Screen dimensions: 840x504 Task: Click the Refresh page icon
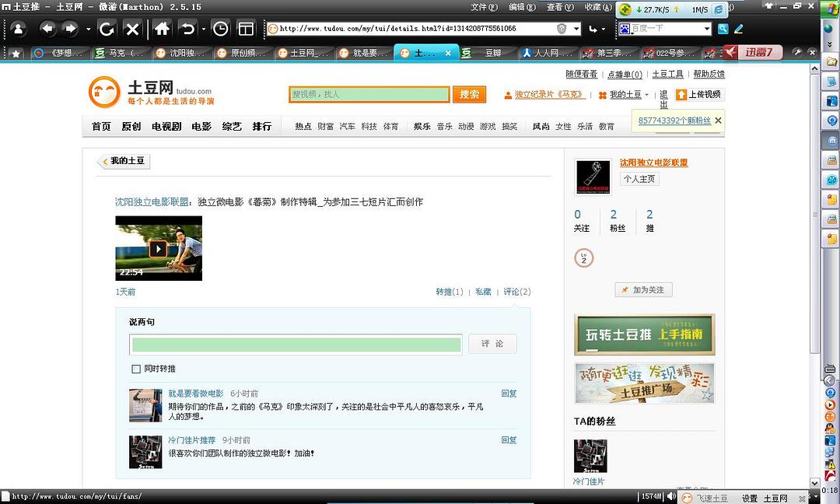coord(107,29)
